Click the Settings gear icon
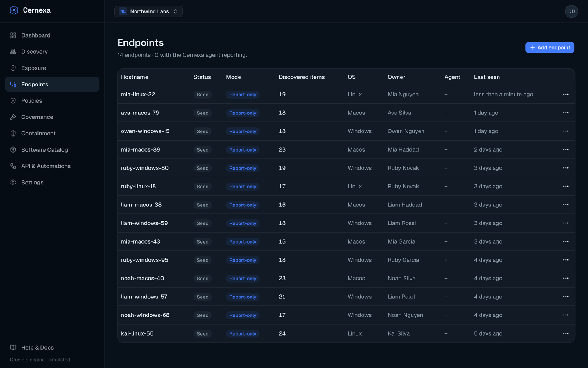 coord(13,183)
